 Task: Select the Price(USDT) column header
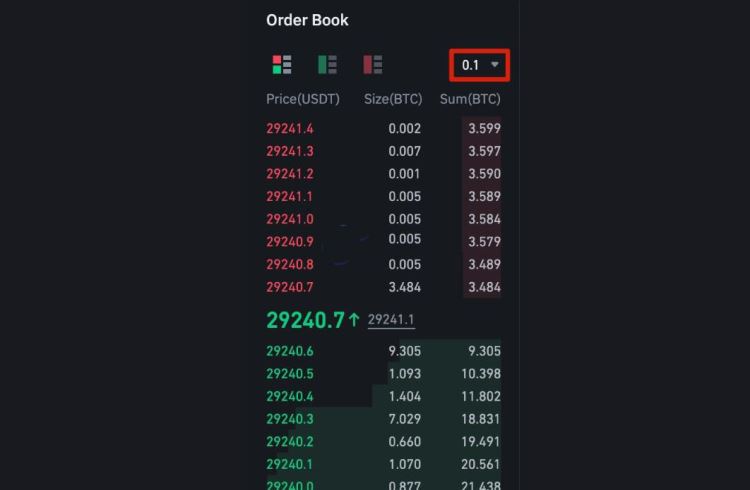pyautogui.click(x=303, y=99)
